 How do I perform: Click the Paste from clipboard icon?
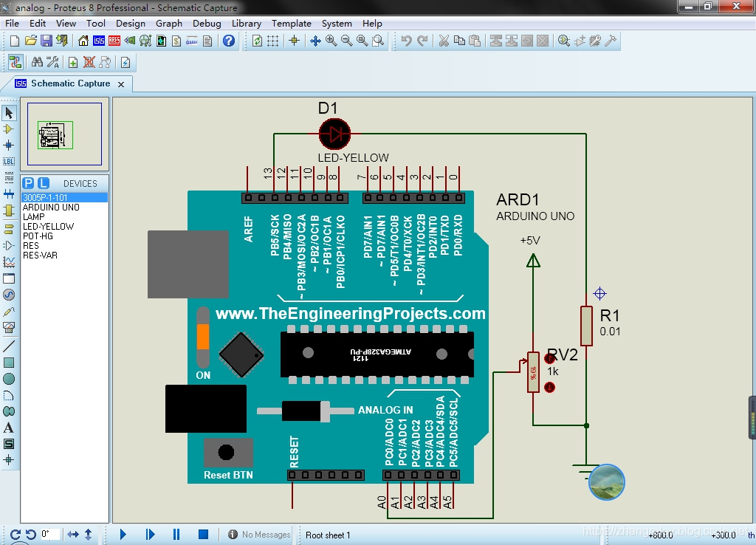click(475, 41)
